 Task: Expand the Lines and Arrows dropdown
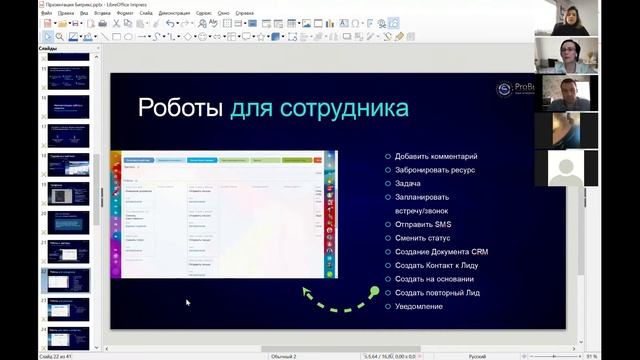click(149, 37)
